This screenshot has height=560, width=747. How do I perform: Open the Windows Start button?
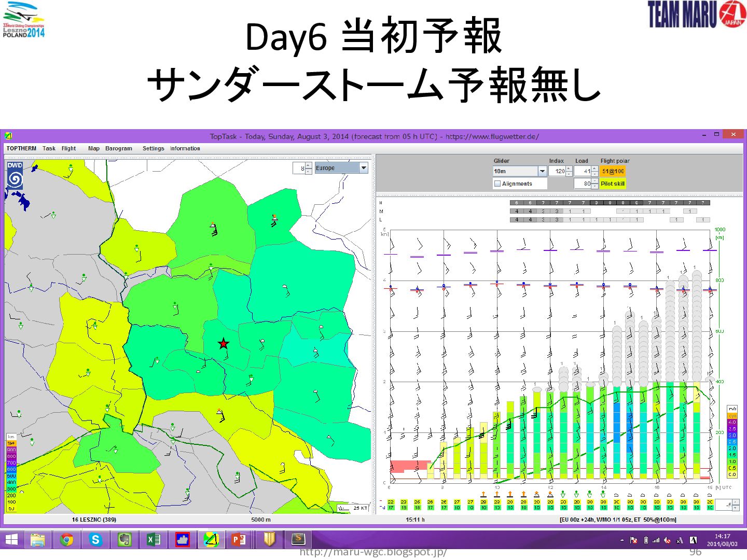[11, 539]
